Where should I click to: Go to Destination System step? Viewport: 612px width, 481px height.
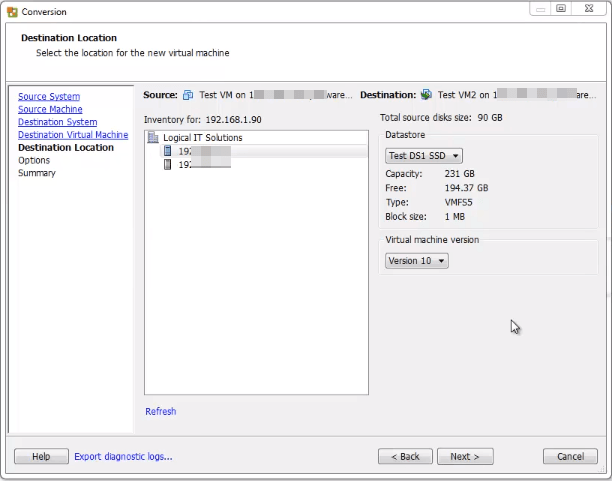pyautogui.click(x=58, y=122)
